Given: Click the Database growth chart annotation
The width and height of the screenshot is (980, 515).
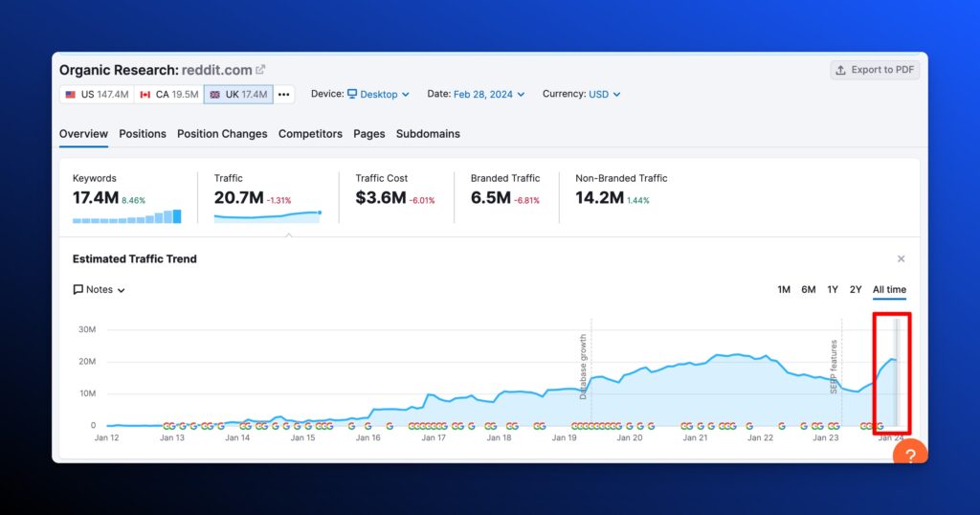Looking at the screenshot, I should coord(583,367).
